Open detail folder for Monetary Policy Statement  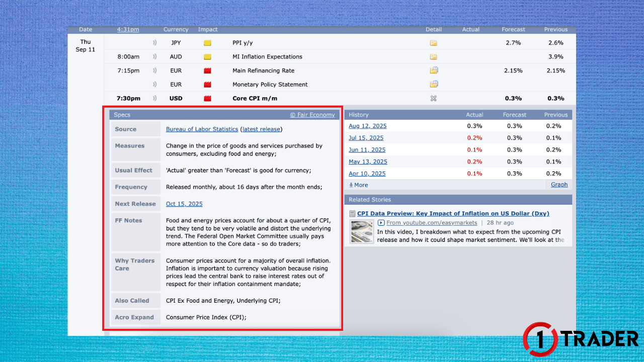[x=434, y=84]
